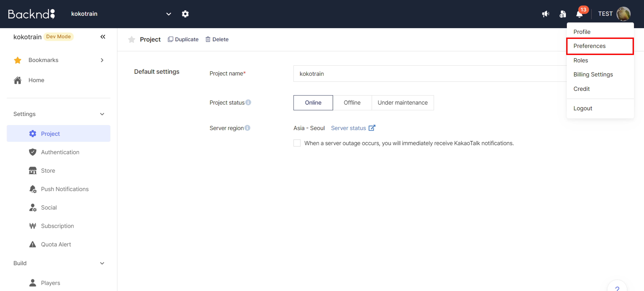Click the Quota Alert warning icon
This screenshot has height=291, width=644.
(33, 244)
